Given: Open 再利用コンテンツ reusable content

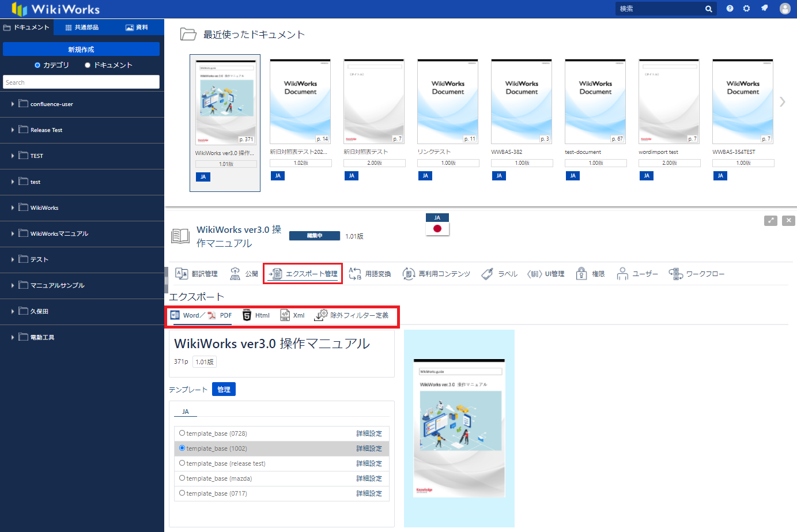Looking at the screenshot, I should pos(436,274).
